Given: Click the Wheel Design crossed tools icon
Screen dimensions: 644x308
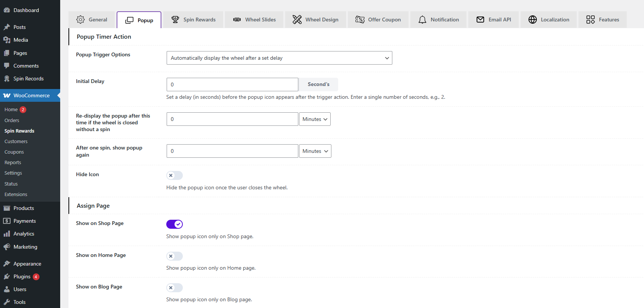Looking at the screenshot, I should pos(297,20).
